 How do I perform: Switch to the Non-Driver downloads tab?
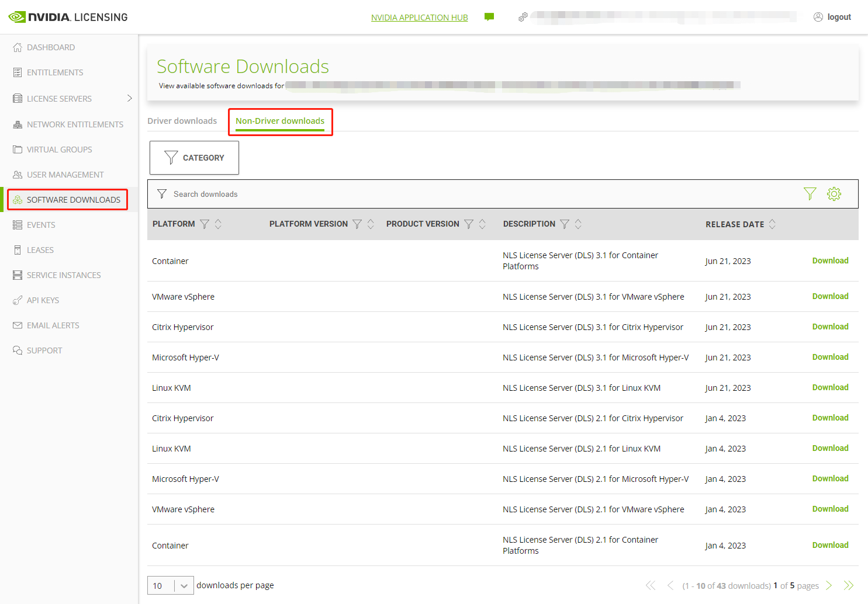[x=280, y=121]
